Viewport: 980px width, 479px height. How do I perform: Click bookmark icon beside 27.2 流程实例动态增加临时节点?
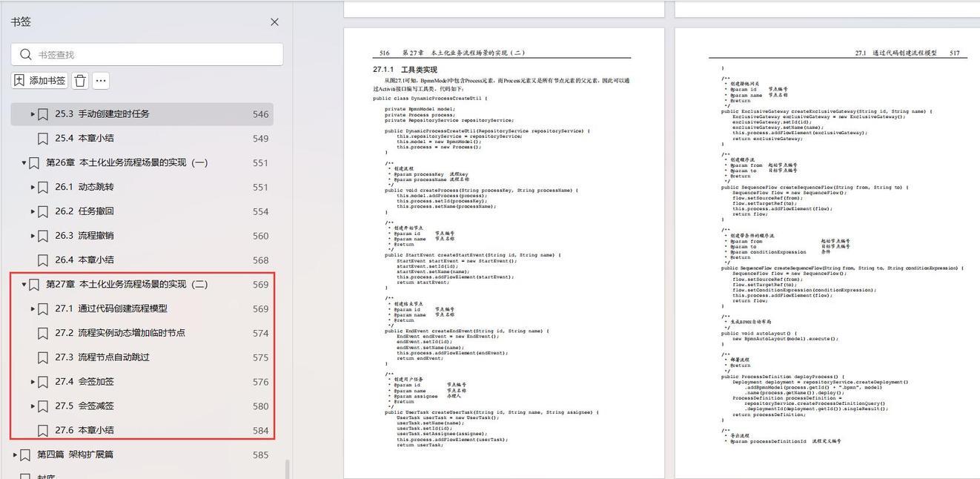[43, 333]
